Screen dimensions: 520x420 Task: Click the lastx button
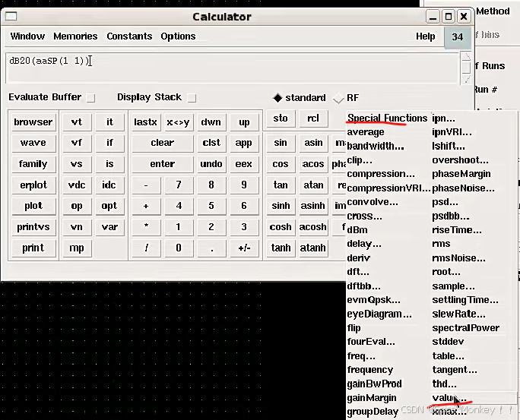click(x=146, y=122)
